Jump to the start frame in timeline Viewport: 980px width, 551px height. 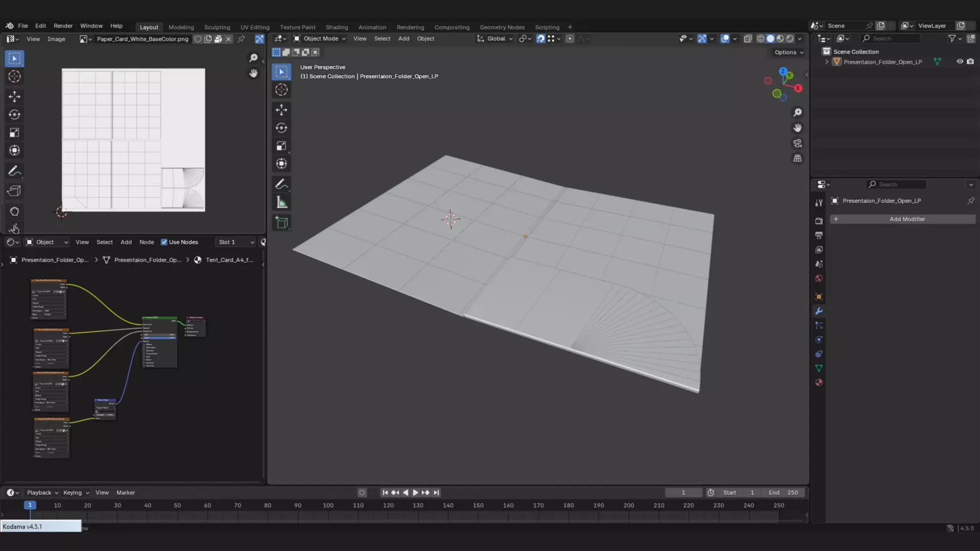[x=385, y=493]
